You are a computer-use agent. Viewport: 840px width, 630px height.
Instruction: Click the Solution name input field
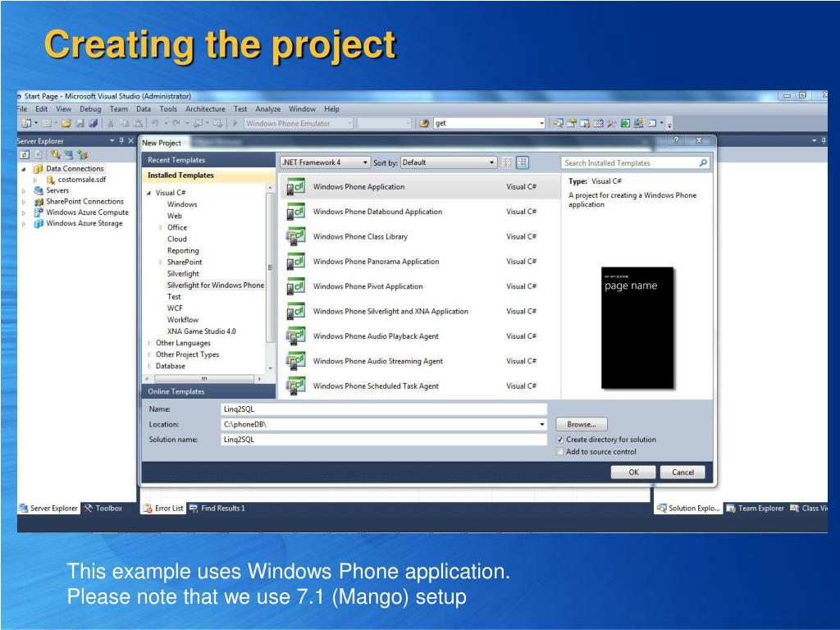tap(384, 440)
